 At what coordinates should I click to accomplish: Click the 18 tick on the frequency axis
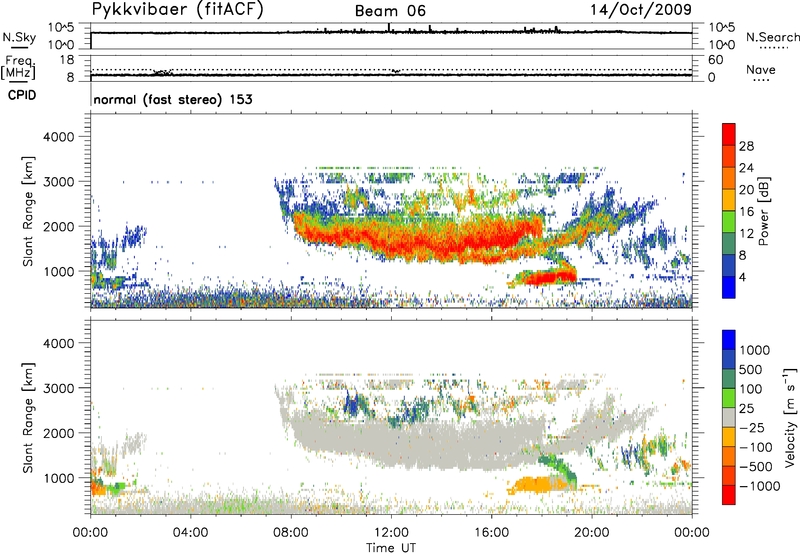(x=67, y=60)
